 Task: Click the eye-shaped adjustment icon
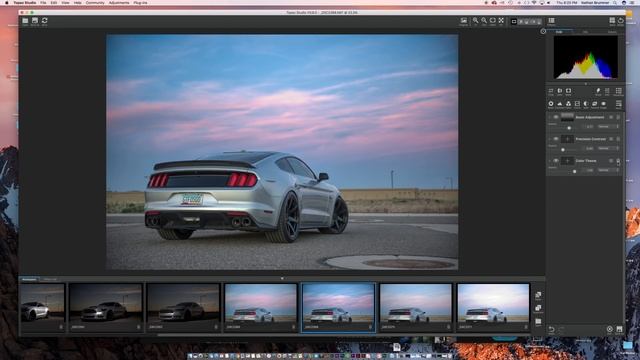[x=603, y=104]
